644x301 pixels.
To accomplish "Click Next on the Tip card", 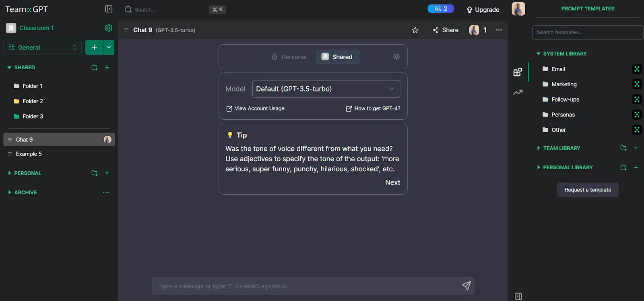I will click(392, 183).
